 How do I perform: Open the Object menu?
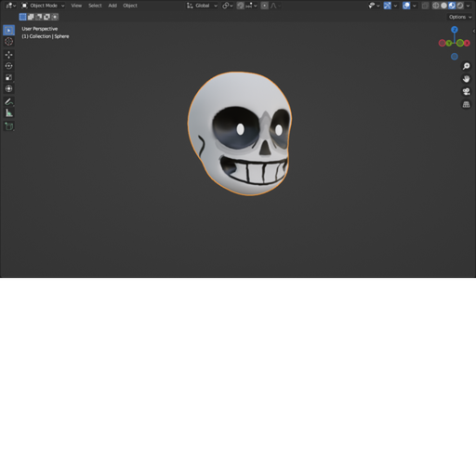[130, 6]
